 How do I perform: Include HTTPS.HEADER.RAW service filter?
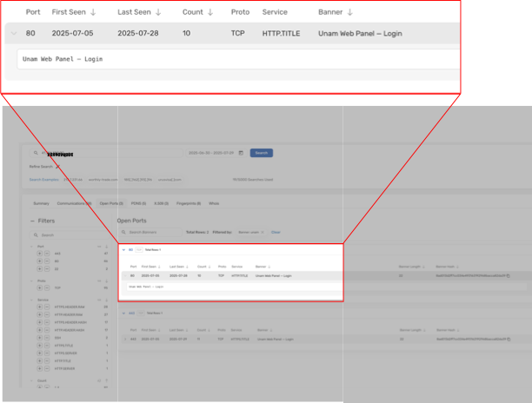(40, 307)
